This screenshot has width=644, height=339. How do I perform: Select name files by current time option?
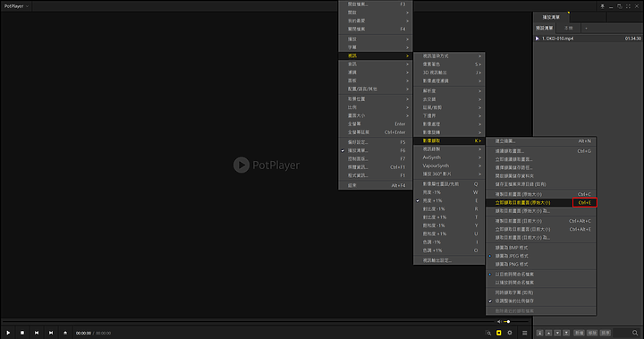541,274
